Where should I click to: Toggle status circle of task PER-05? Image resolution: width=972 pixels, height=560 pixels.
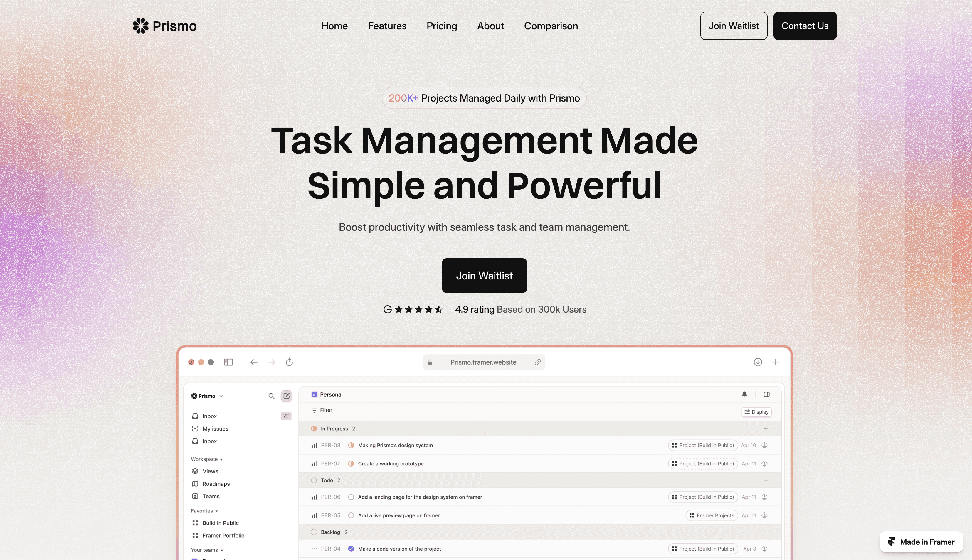click(x=351, y=515)
